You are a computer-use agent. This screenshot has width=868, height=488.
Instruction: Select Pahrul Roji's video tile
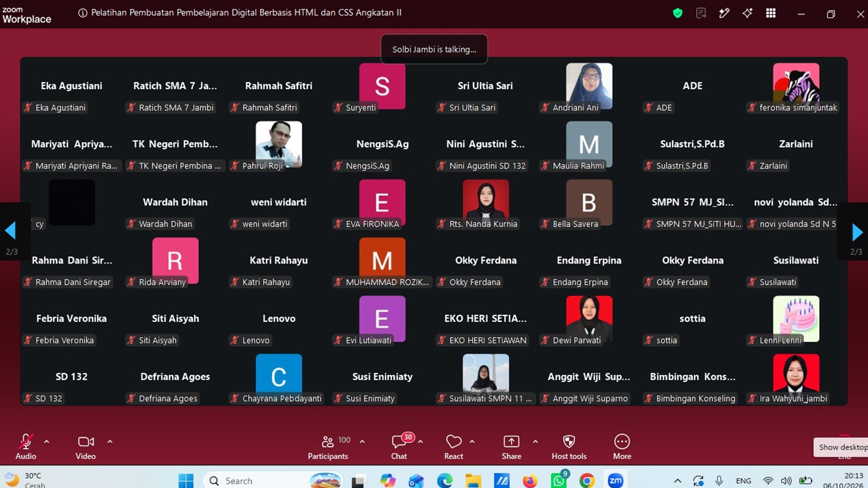(278, 144)
